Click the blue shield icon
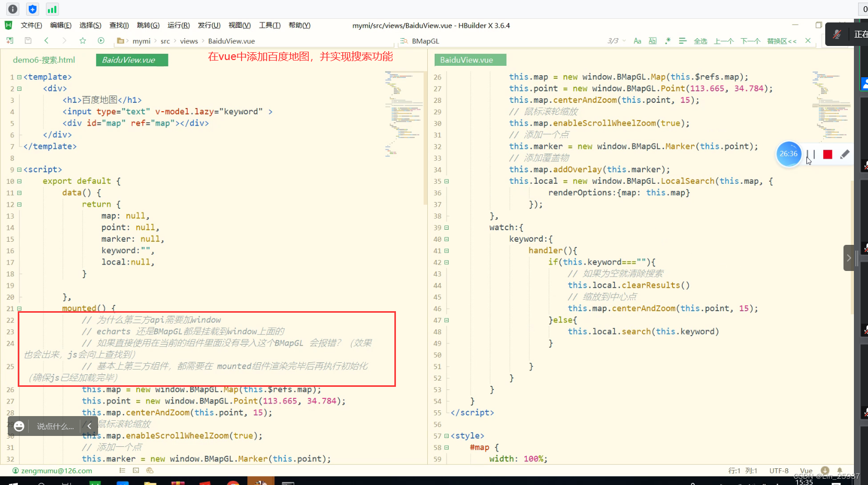 tap(32, 9)
